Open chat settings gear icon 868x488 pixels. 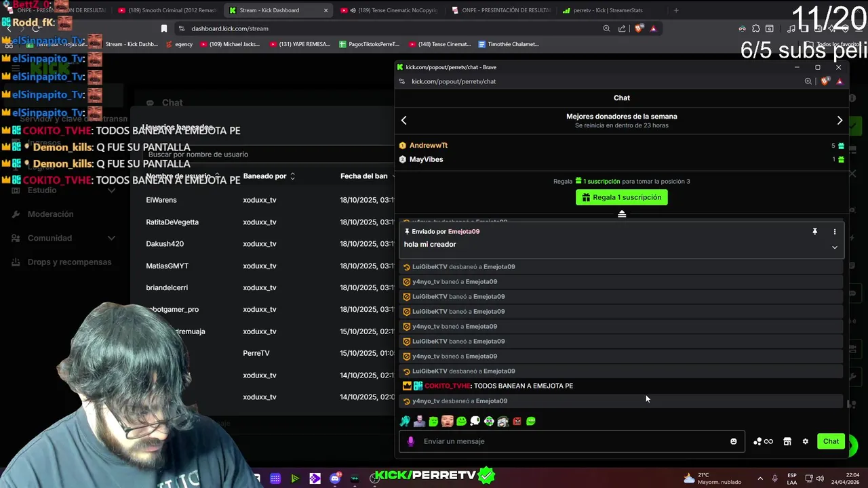tap(805, 441)
